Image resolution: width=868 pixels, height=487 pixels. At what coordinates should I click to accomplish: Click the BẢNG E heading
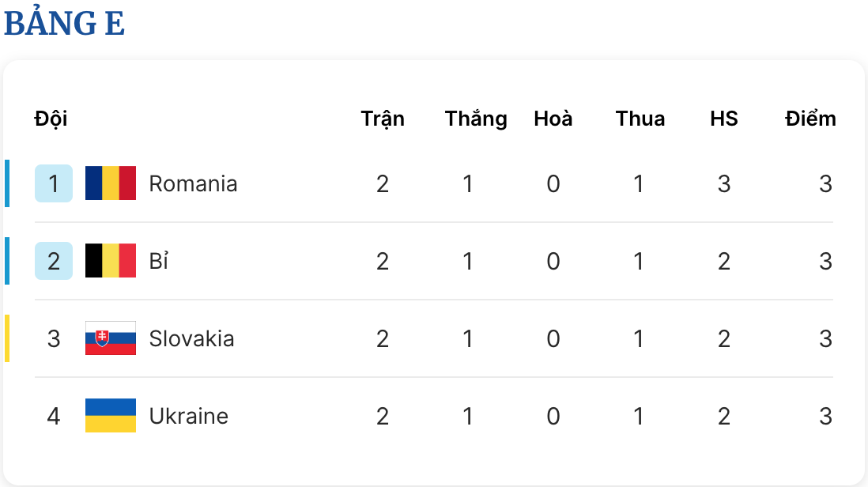click(64, 22)
